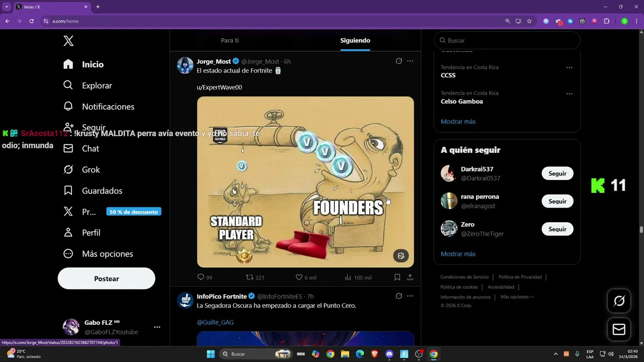644x362 pixels.
Task: Open Grok in the sidebar
Action: point(82,169)
